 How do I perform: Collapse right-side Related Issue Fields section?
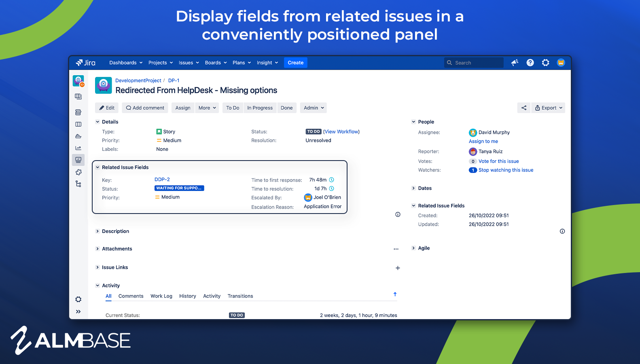(413, 205)
